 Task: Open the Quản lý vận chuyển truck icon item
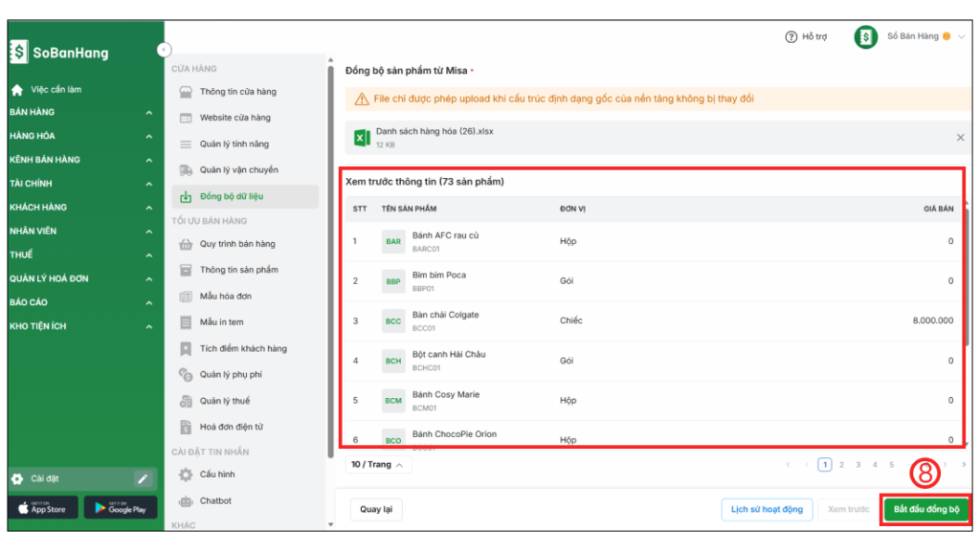(186, 170)
